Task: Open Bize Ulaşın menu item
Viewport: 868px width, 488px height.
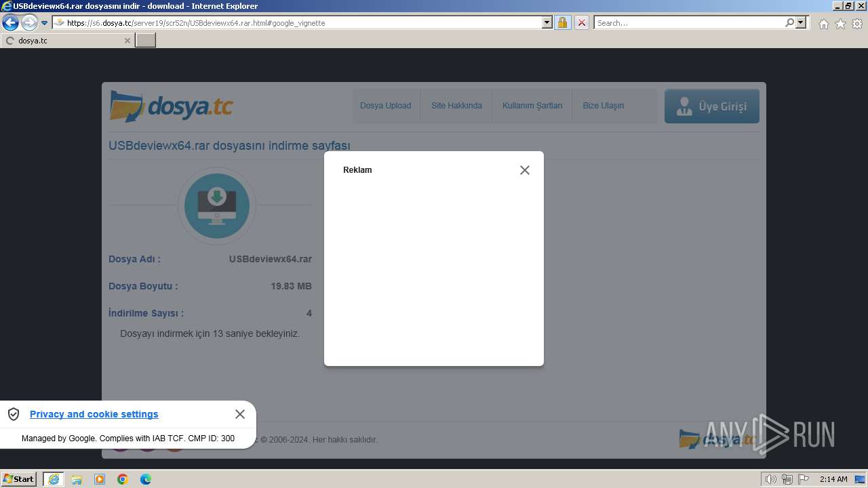Action: click(603, 106)
